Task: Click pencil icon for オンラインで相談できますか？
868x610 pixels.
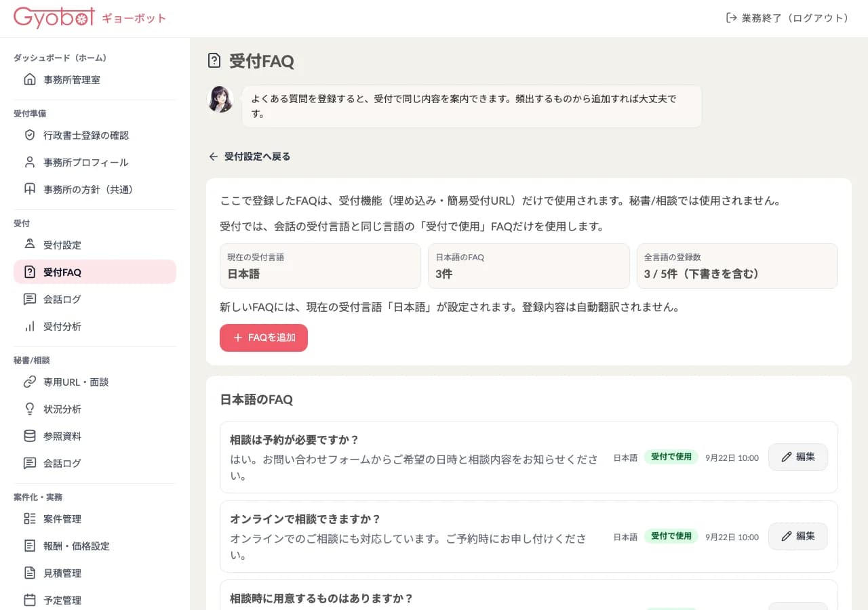Action: pyautogui.click(x=787, y=536)
